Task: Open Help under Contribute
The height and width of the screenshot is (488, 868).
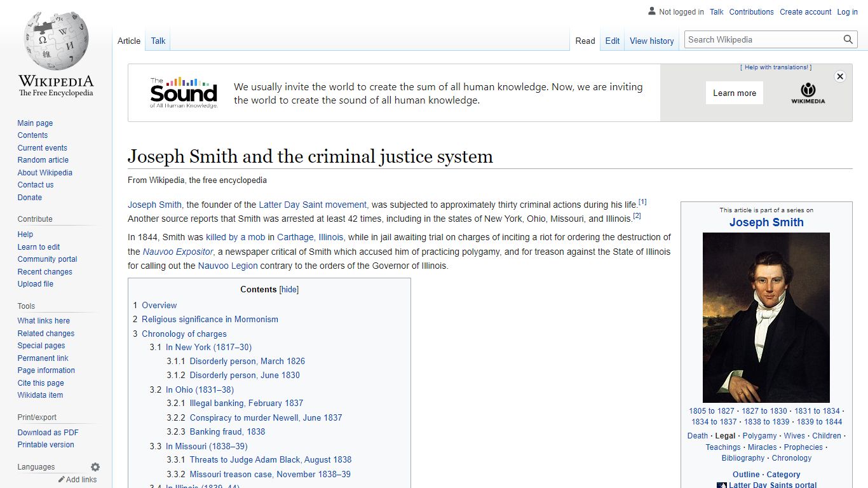Action: (25, 234)
